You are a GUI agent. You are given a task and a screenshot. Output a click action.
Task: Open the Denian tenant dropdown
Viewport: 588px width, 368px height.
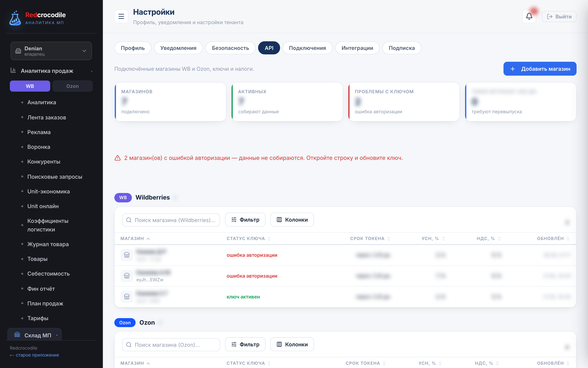coord(51,51)
